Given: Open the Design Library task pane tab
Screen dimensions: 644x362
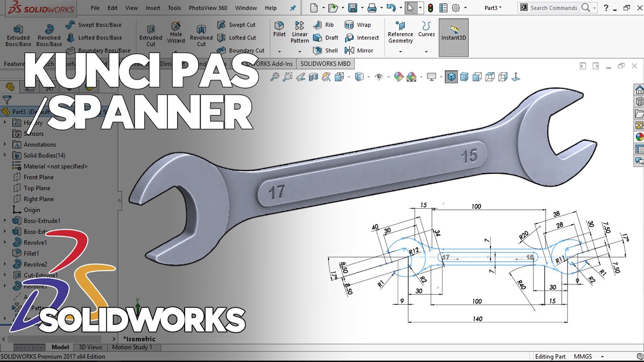Looking at the screenshot, I should (x=639, y=102).
